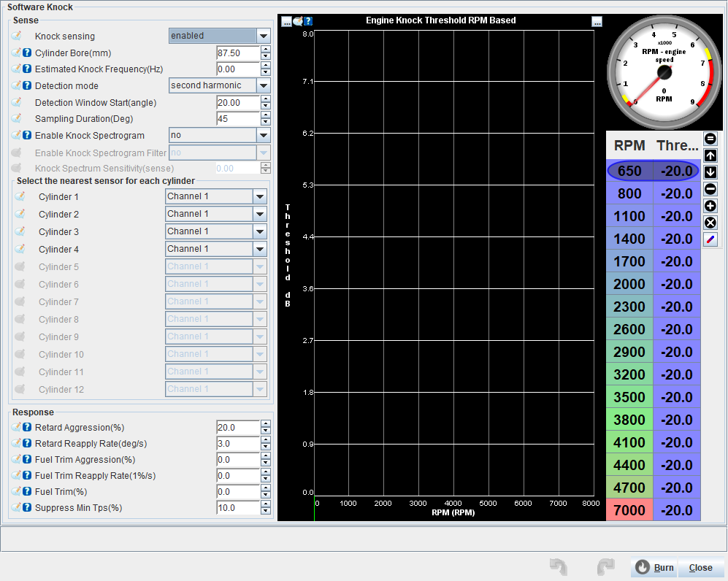Click the Burn button
Screen dimensions: 728x581
(x=654, y=568)
